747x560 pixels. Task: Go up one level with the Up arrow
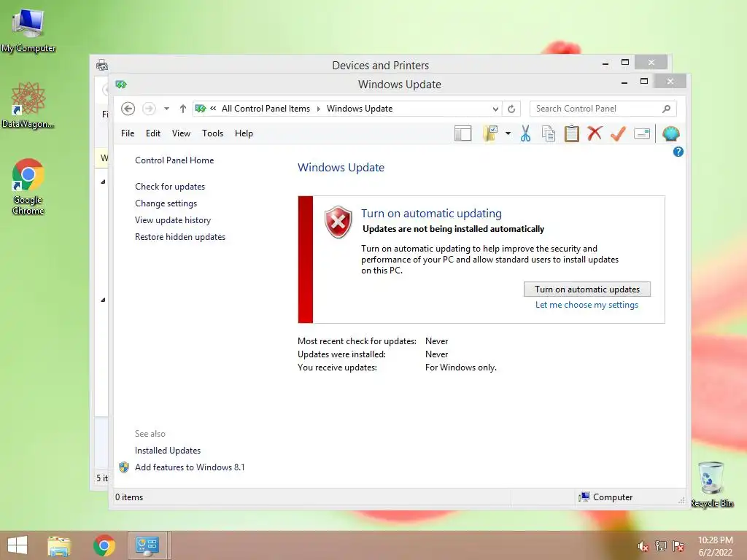(x=182, y=109)
